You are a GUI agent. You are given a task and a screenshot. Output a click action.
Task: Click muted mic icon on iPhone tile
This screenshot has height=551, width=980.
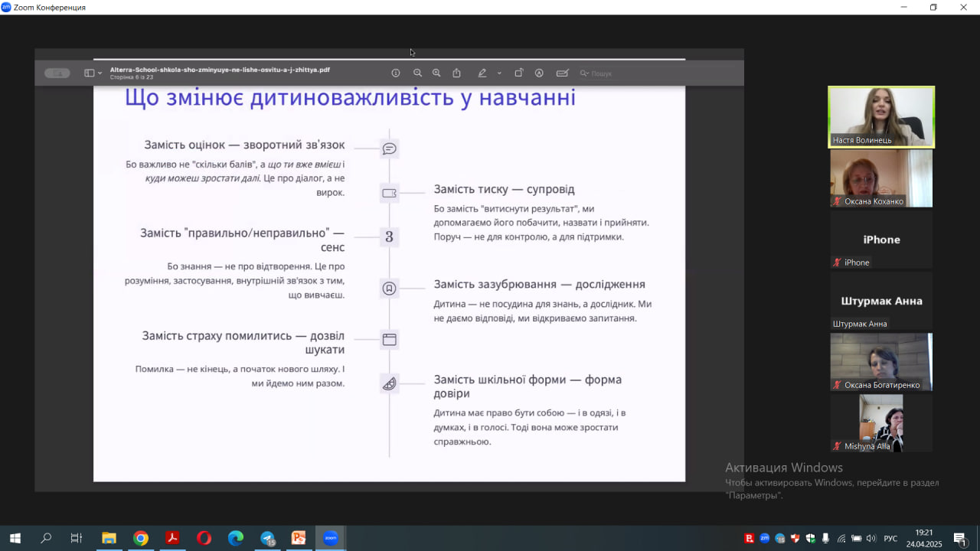[x=838, y=262]
